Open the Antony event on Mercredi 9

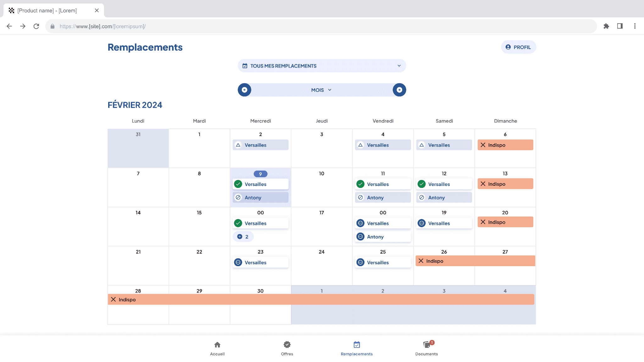[260, 198]
